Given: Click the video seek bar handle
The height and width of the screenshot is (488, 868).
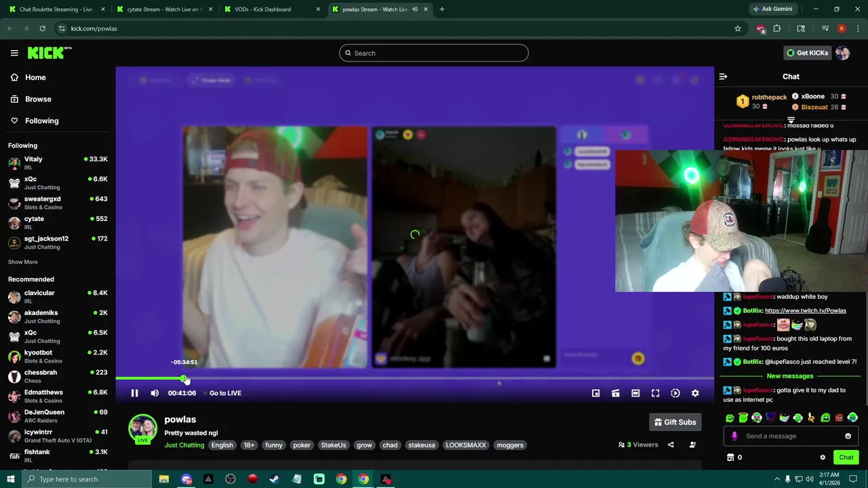Looking at the screenshot, I should [x=185, y=379].
